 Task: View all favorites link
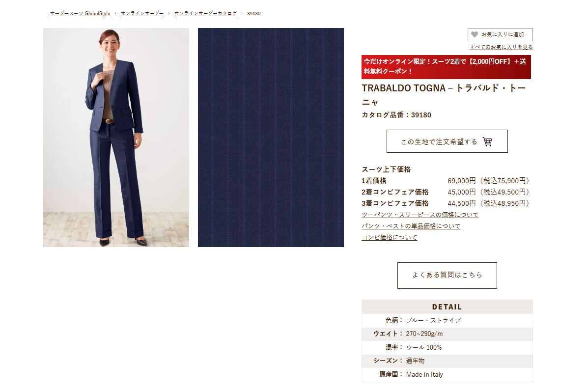point(501,47)
